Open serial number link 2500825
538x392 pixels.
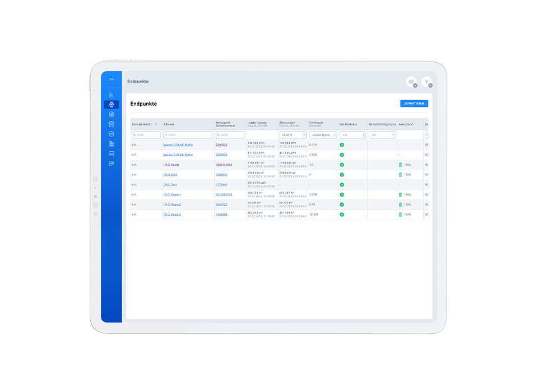click(222, 155)
